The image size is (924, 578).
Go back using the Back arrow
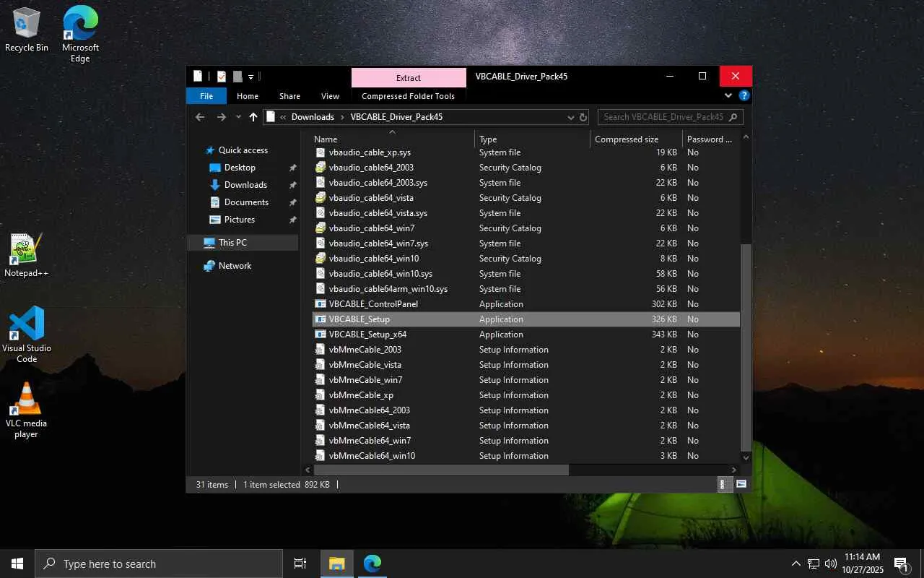pos(200,117)
